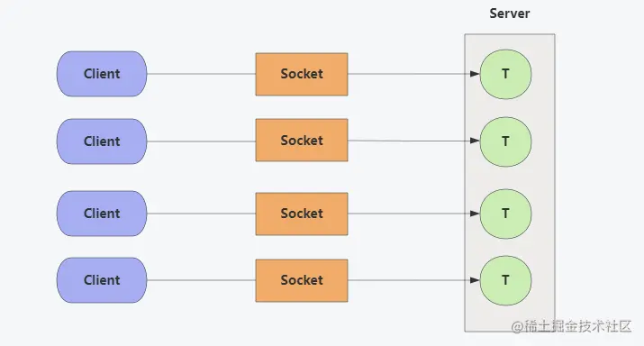
Task: Click arrowhead pointing into top T circle
Action: pyautogui.click(x=475, y=74)
